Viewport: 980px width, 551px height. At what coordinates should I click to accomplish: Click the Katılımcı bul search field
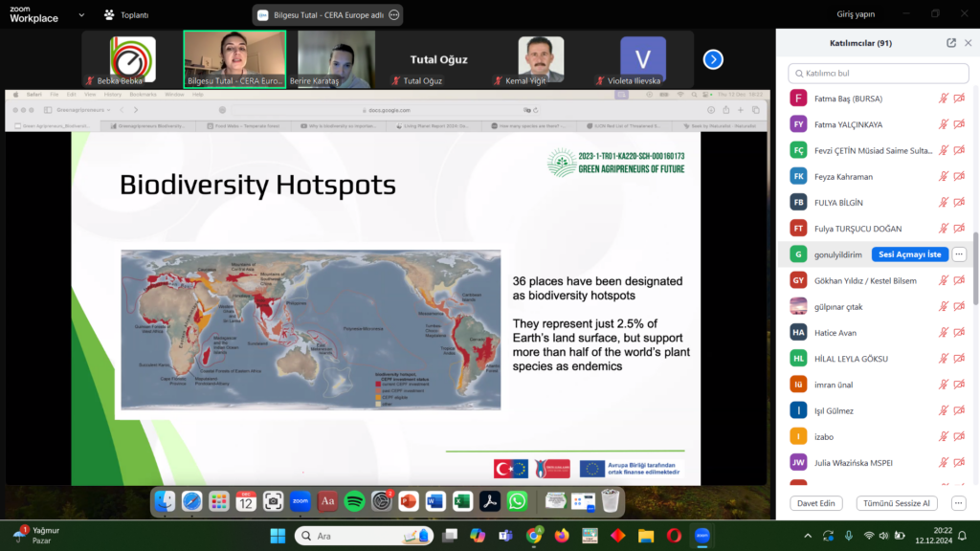pos(876,73)
